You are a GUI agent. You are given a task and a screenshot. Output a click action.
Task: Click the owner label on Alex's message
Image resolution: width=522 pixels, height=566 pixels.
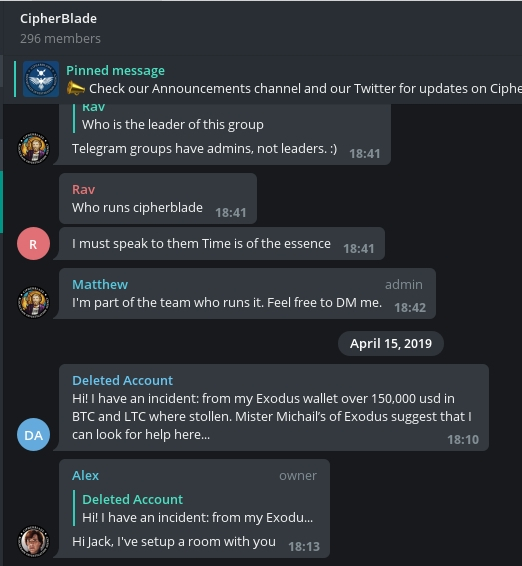point(298,475)
